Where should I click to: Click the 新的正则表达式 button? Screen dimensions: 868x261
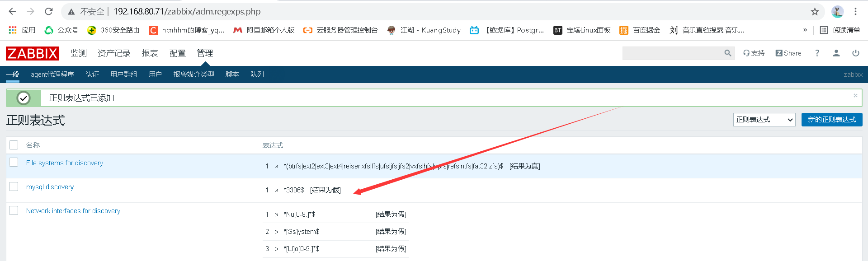(832, 120)
